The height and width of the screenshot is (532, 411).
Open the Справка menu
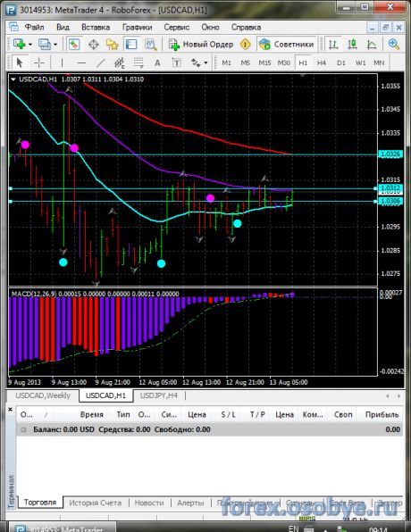pos(247,27)
